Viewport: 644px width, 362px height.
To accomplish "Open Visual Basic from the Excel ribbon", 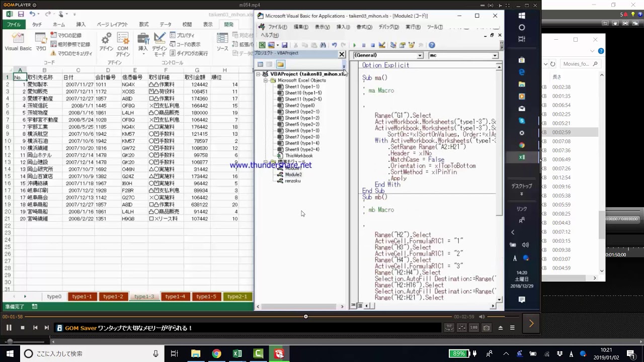I will (x=18, y=42).
